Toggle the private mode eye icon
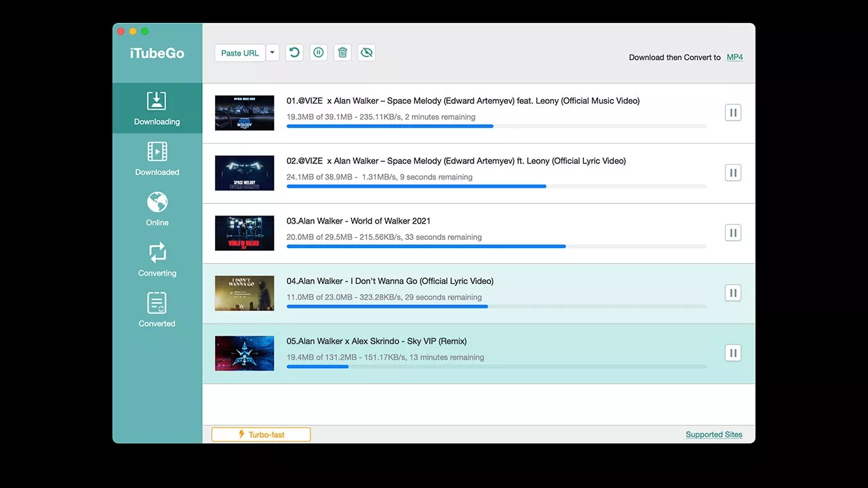This screenshot has width=868, height=488. click(367, 53)
